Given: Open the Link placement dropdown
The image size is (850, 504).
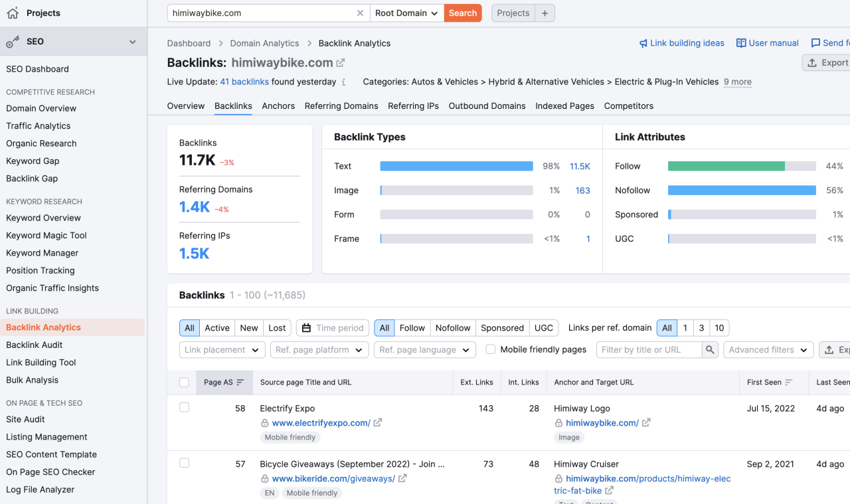Looking at the screenshot, I should coord(222,350).
